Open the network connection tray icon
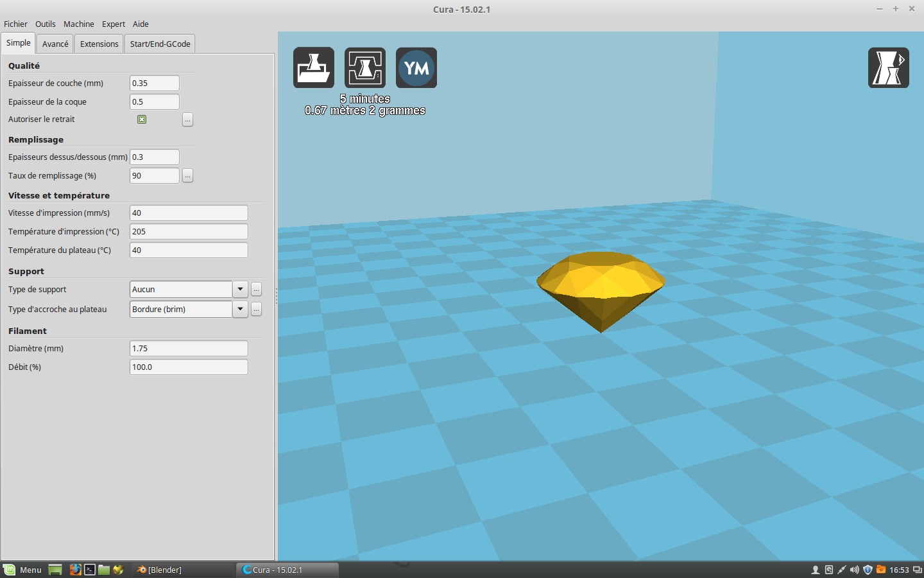 click(x=841, y=570)
